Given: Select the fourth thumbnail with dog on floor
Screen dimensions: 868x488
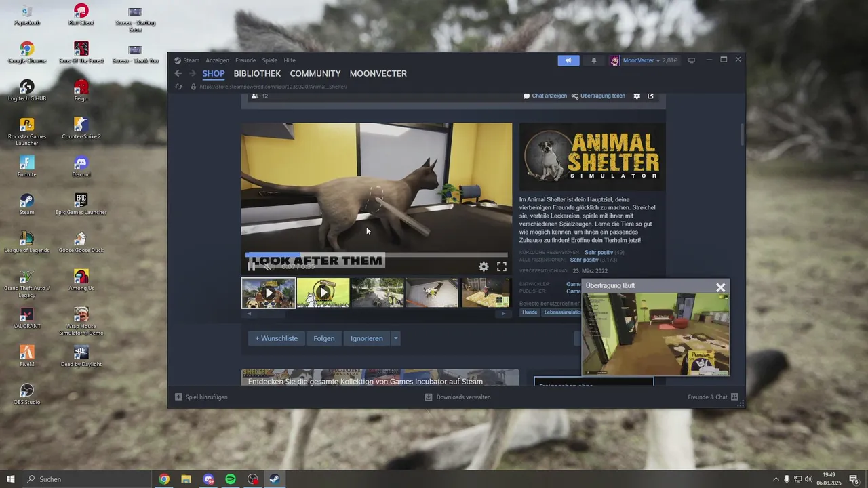Looking at the screenshot, I should tap(433, 293).
